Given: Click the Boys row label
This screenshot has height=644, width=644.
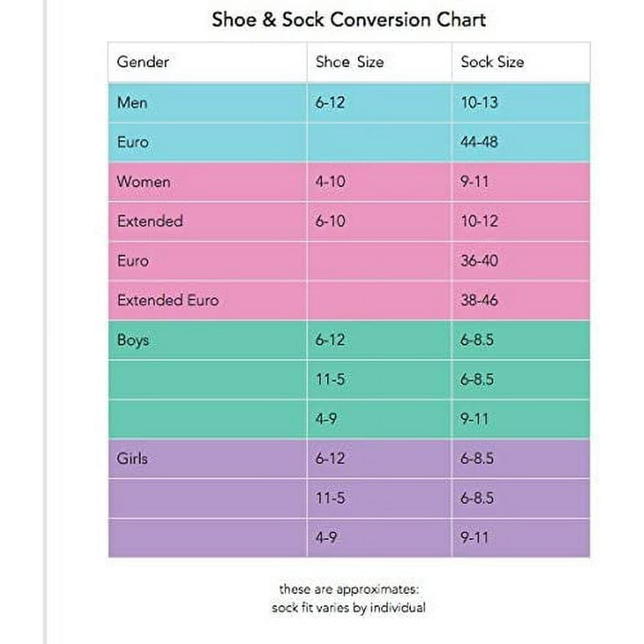Looking at the screenshot, I should [x=132, y=340].
